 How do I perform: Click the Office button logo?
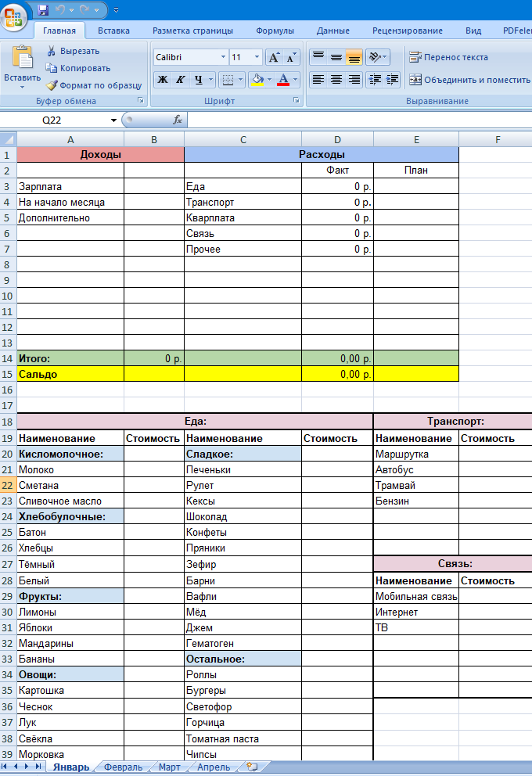click(x=16, y=16)
